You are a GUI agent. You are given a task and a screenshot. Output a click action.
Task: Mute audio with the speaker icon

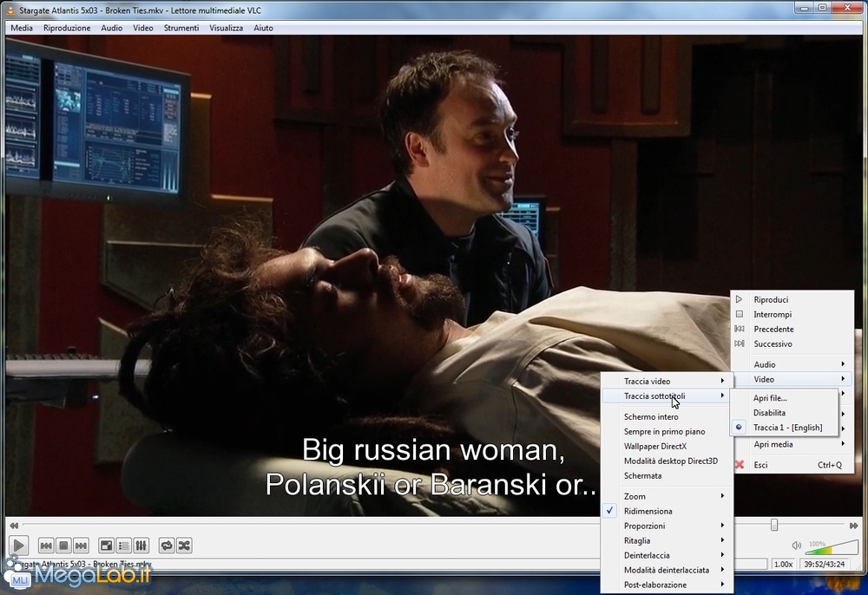pyautogui.click(x=796, y=546)
